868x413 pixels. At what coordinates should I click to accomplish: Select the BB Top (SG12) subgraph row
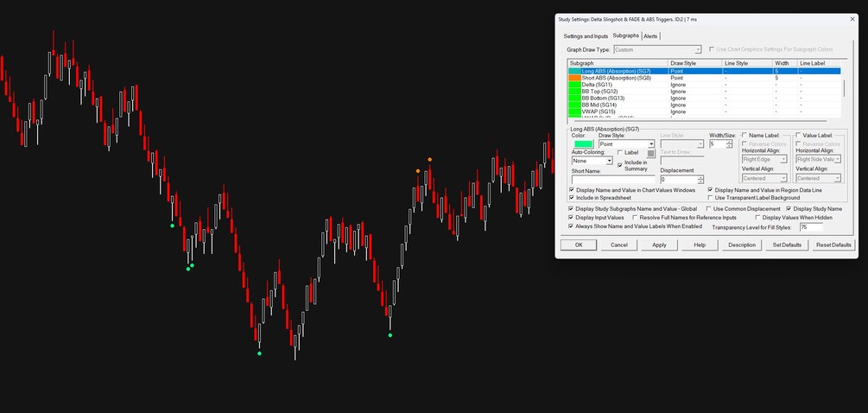(x=704, y=92)
